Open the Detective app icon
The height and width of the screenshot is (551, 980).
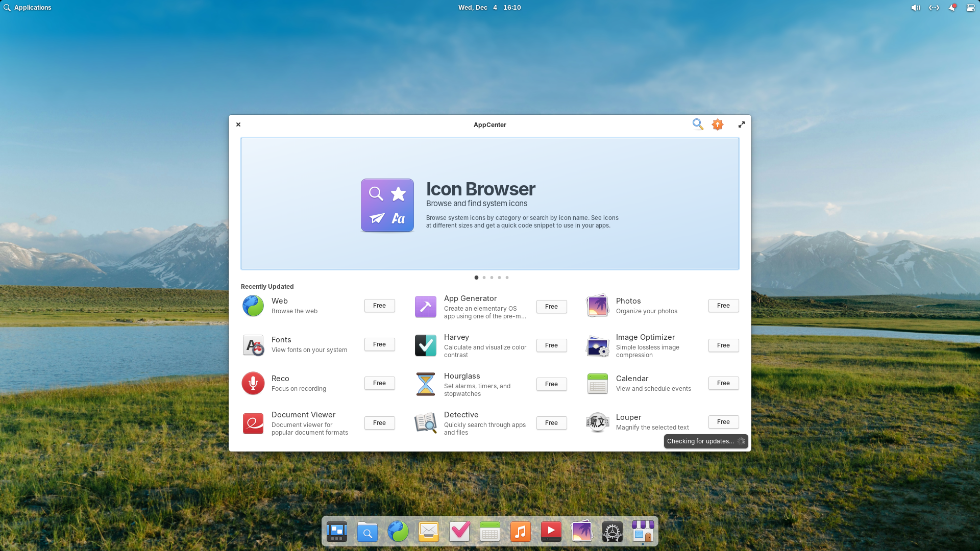click(x=425, y=423)
